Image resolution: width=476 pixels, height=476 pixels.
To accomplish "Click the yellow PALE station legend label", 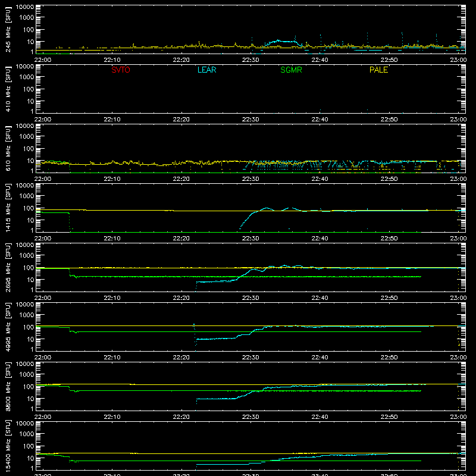I will tap(378, 70).
